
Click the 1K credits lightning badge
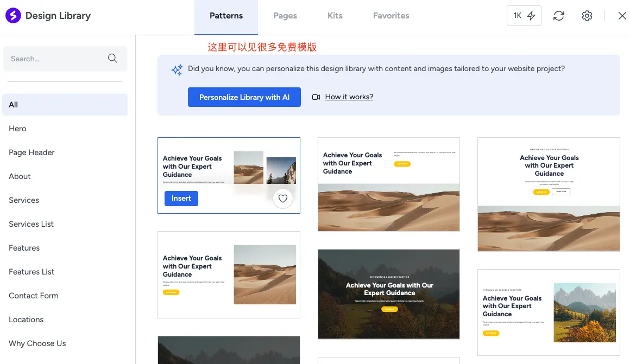click(x=524, y=16)
